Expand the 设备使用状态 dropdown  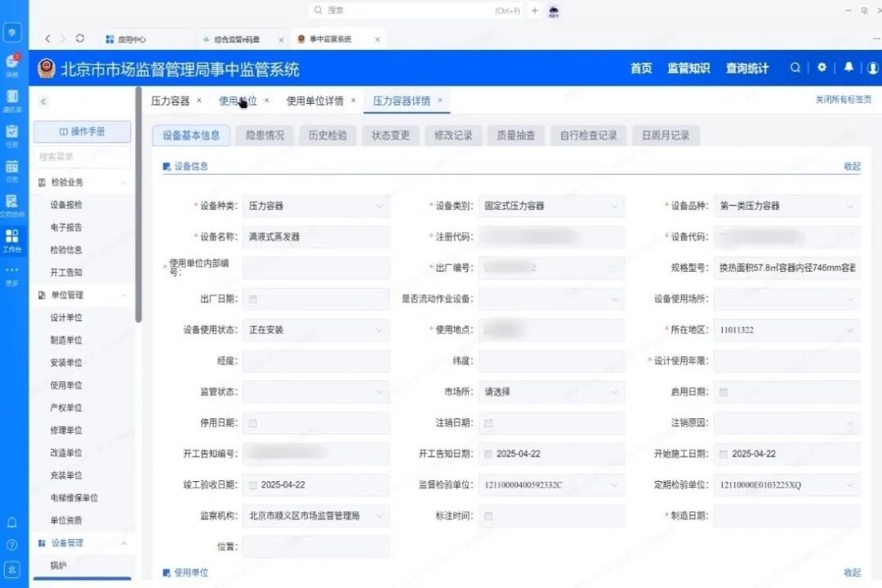[316, 330]
